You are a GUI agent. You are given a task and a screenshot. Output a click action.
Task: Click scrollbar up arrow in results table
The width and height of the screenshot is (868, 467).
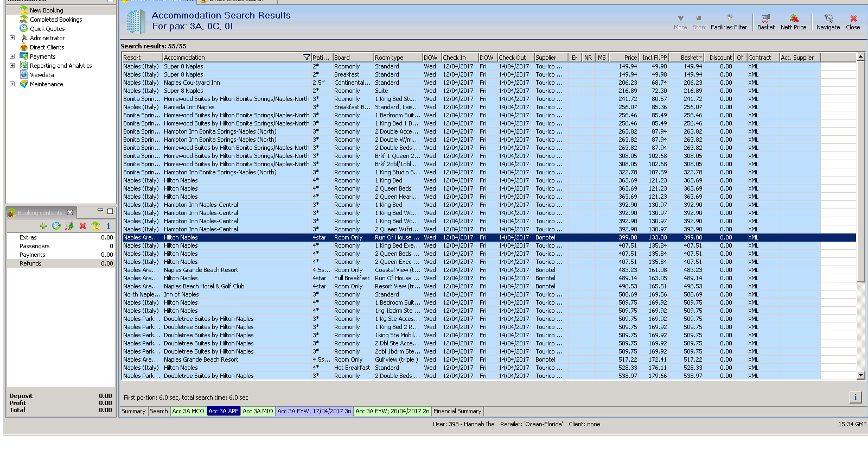(x=861, y=57)
